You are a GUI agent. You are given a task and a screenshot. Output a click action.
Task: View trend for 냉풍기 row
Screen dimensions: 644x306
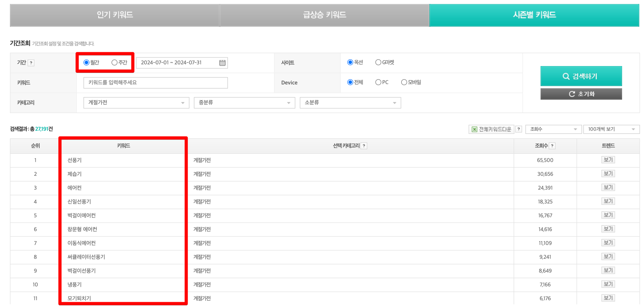tap(608, 285)
